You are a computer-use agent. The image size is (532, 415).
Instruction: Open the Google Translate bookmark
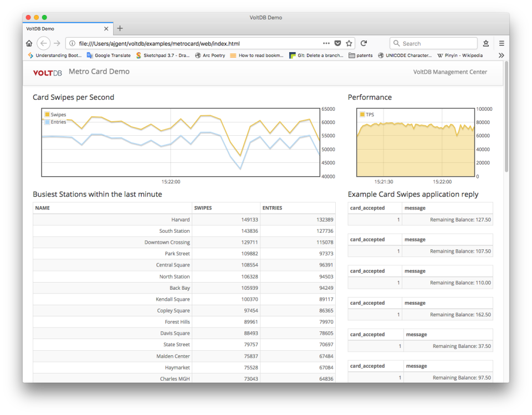pos(109,55)
